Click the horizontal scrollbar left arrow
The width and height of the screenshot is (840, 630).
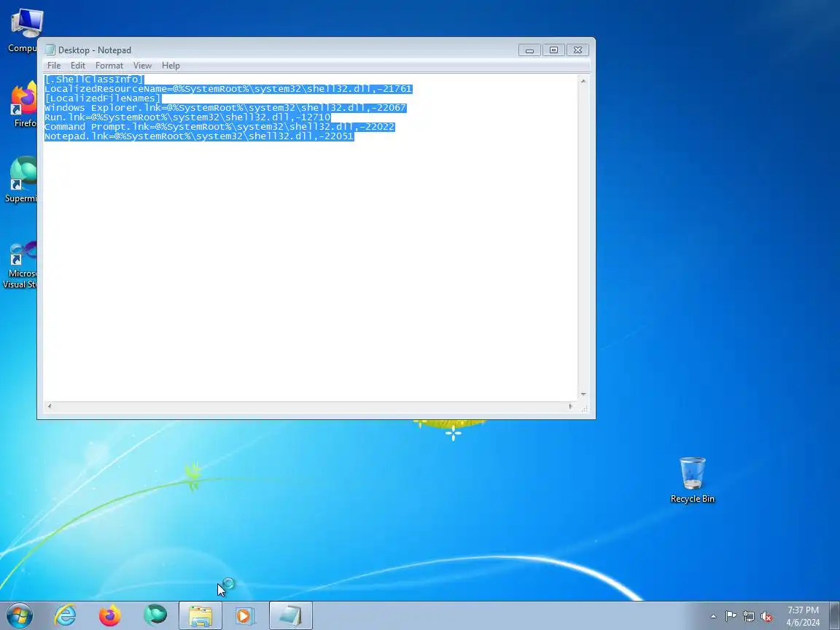[x=50, y=407]
